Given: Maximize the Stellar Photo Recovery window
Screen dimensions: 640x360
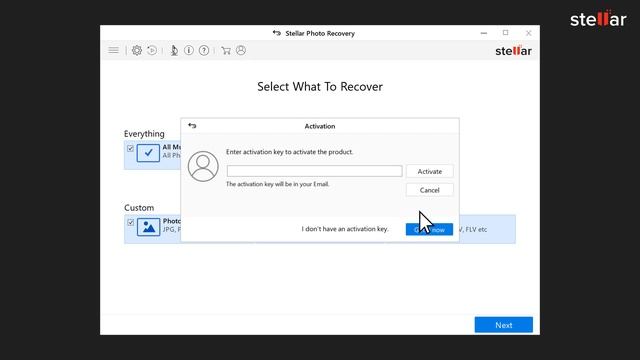Looking at the screenshot, I should [x=506, y=33].
